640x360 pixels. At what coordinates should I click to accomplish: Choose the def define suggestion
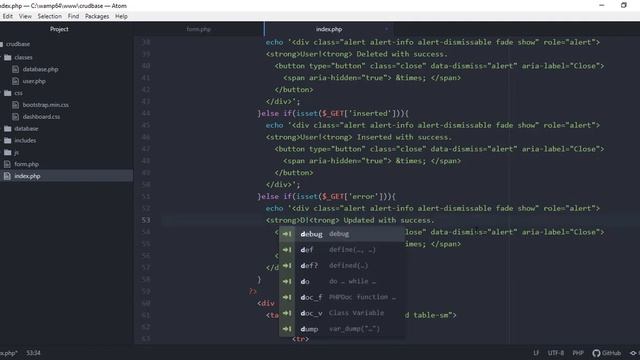pyautogui.click(x=342, y=250)
